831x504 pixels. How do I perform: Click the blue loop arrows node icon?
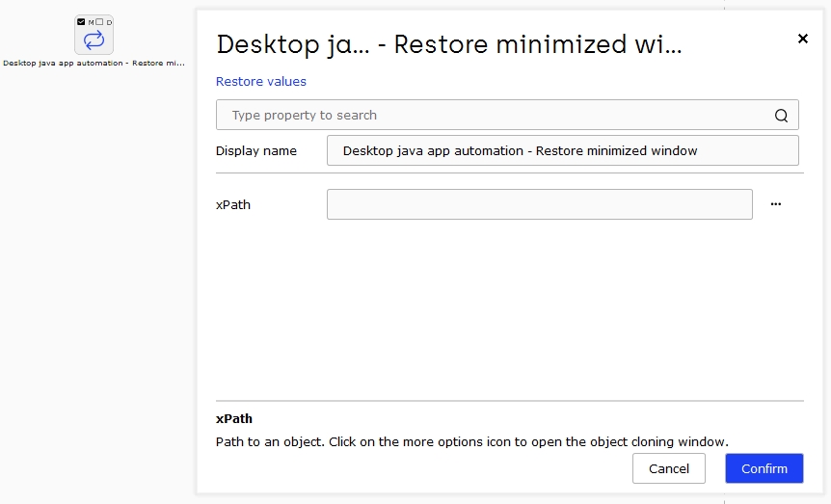click(94, 40)
